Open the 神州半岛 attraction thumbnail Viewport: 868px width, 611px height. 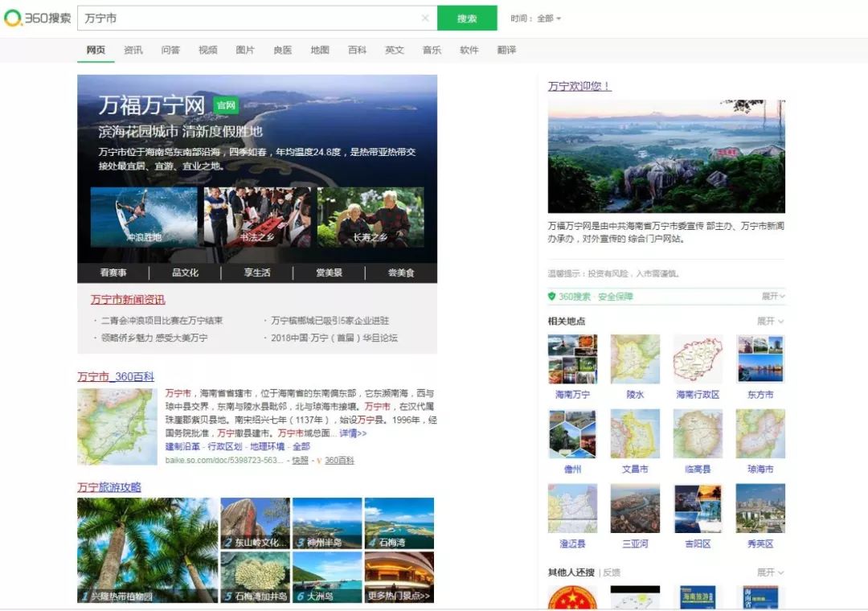(x=327, y=523)
